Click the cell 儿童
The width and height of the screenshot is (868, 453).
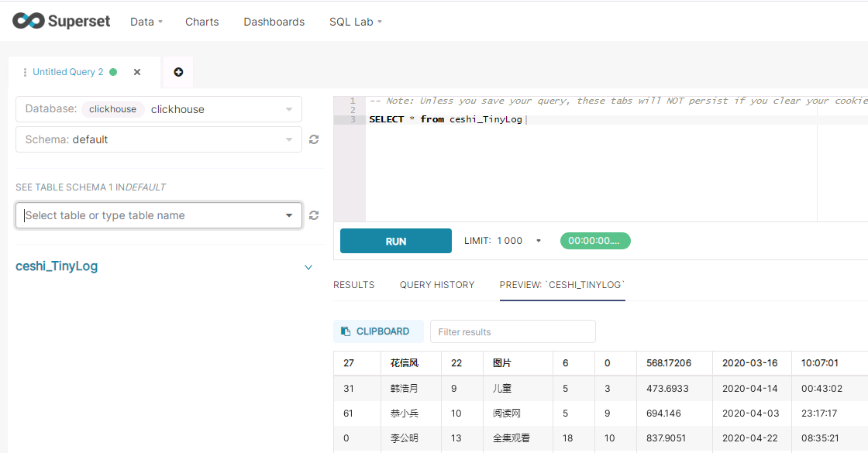coord(518,388)
